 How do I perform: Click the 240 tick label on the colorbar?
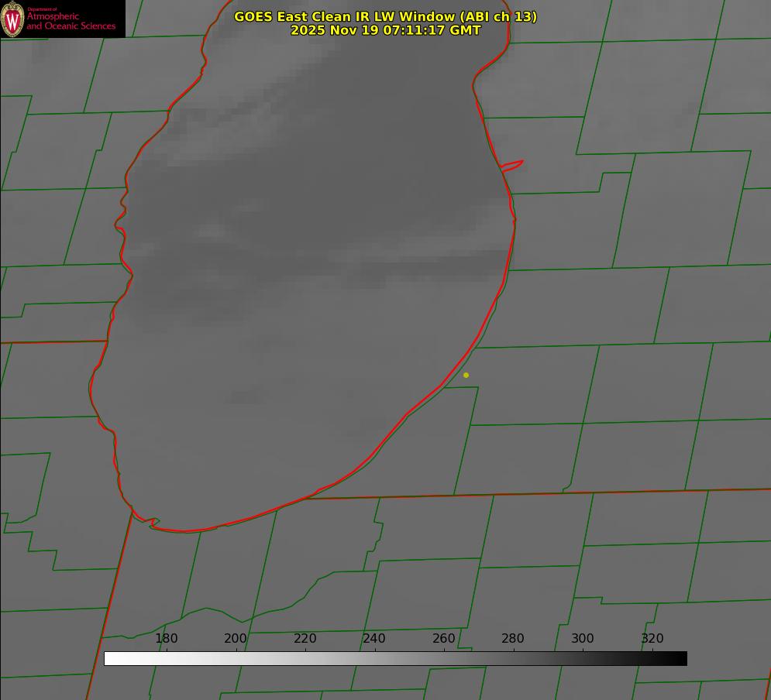374,639
